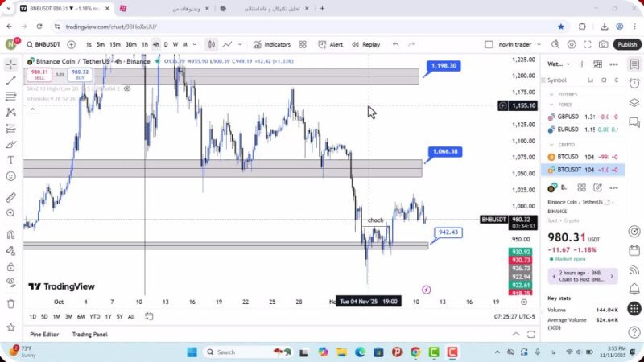Select the trend line drawing tool
The width and height of the screenshot is (644, 362).
click(10, 80)
